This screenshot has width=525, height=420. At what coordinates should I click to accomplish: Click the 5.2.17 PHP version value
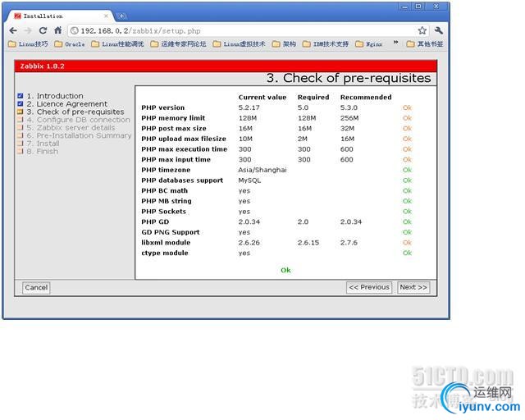249,107
